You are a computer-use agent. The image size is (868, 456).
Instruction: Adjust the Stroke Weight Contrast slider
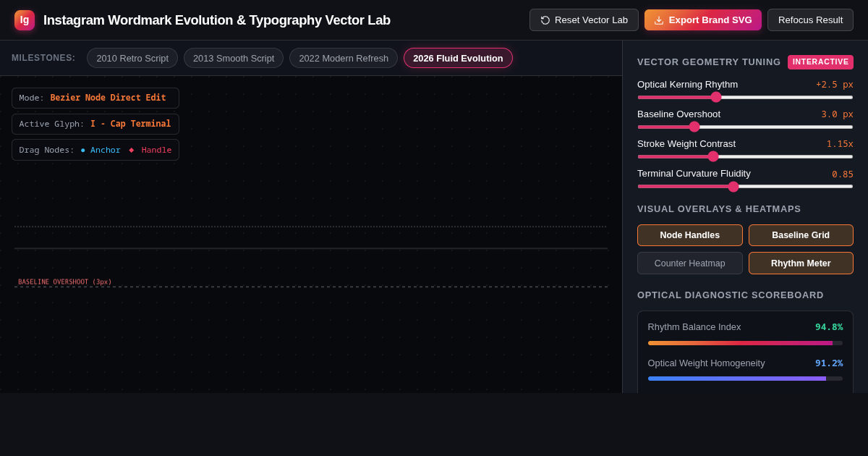(x=745, y=156)
